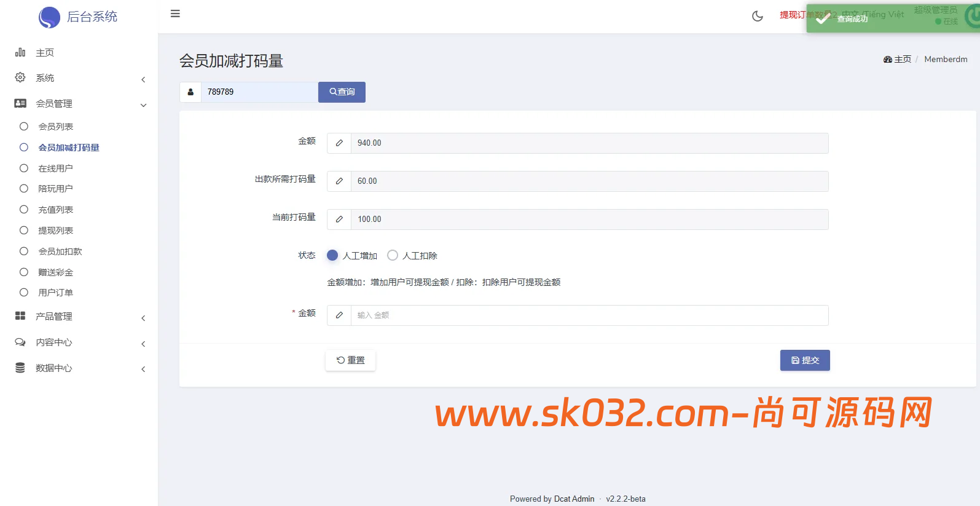This screenshot has width=980, height=506.
Task: Click the user icon beside 789789
Action: (190, 92)
